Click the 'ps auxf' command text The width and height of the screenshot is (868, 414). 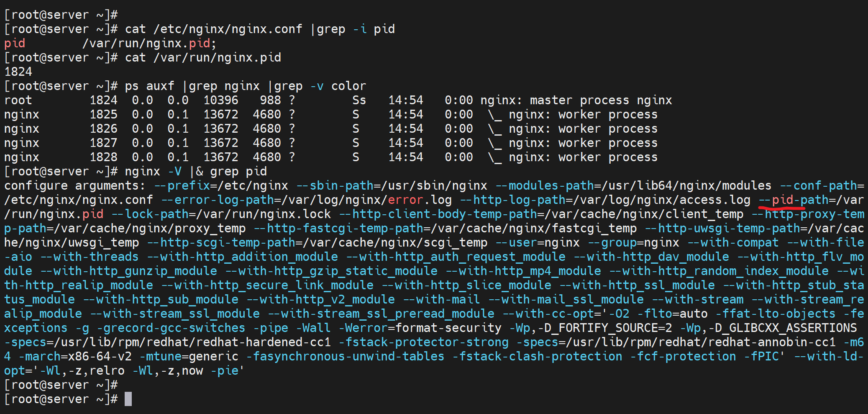[x=149, y=86]
